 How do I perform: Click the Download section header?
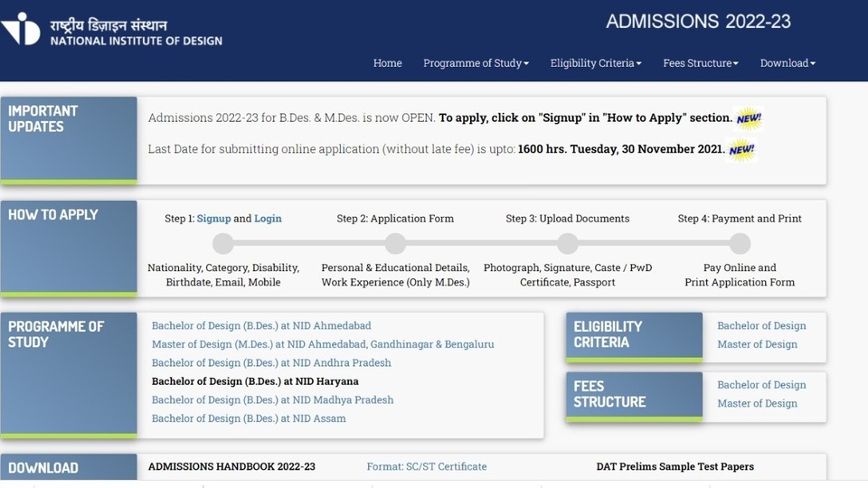click(69, 467)
